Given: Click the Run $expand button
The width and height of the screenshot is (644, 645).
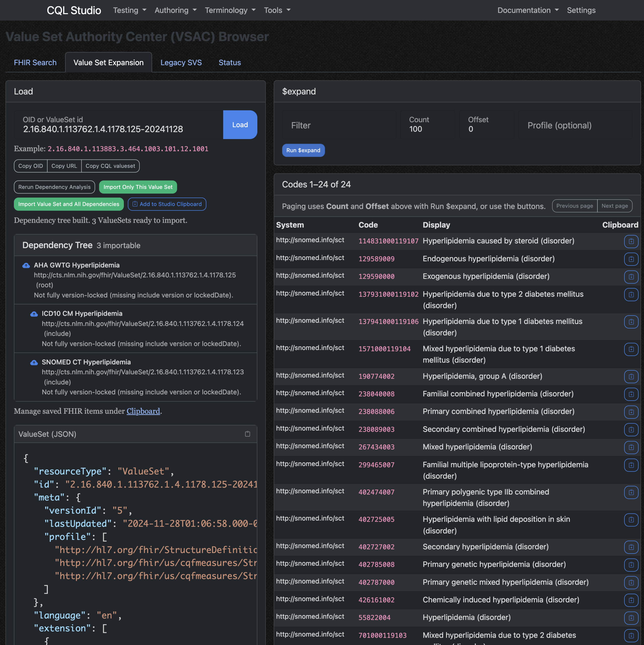Looking at the screenshot, I should tap(303, 150).
